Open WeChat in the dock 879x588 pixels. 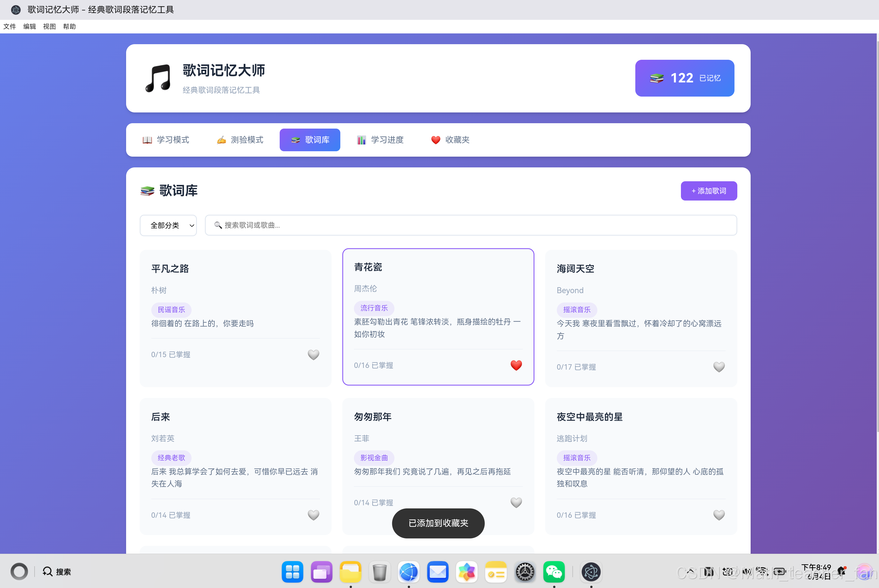[x=554, y=572]
